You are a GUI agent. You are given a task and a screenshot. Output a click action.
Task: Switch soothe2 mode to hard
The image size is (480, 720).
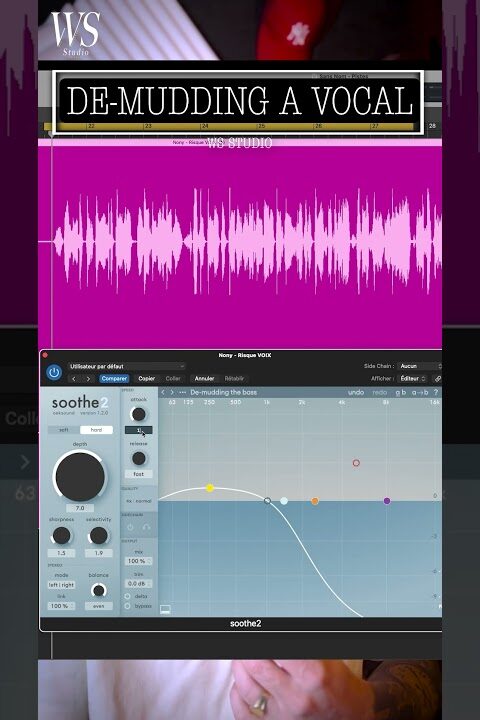click(96, 430)
